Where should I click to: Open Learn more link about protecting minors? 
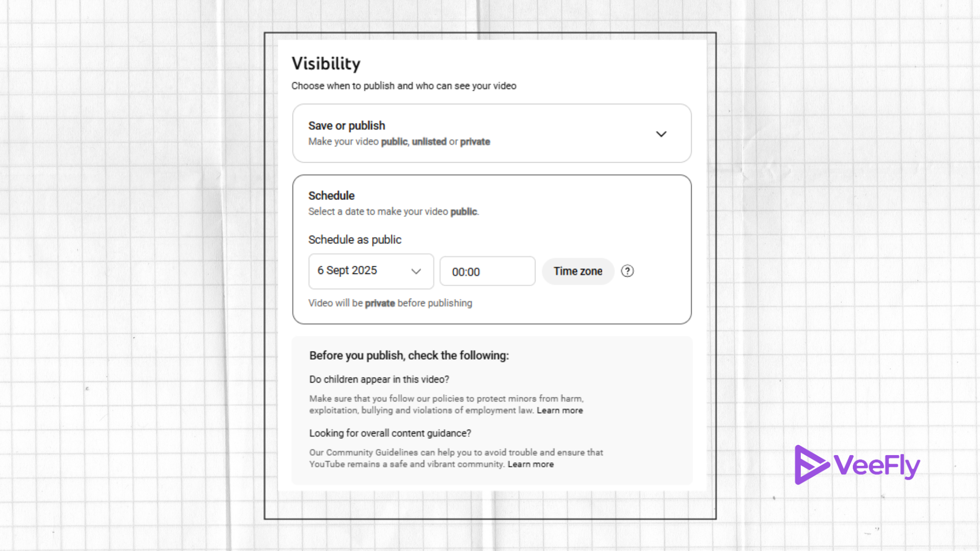pos(559,411)
